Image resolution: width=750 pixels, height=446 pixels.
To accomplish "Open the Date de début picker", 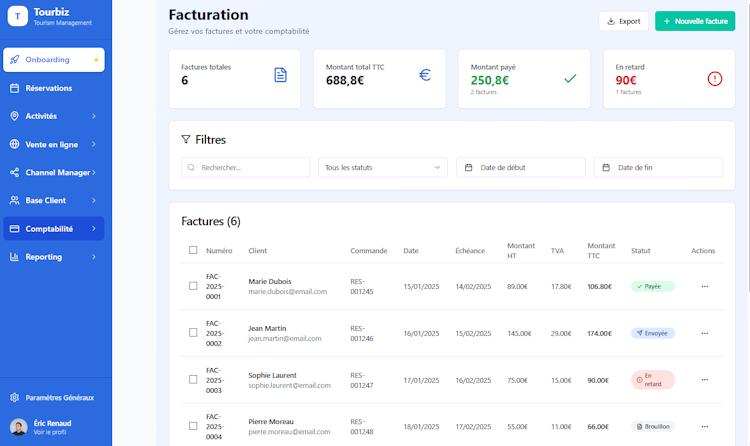I will [x=521, y=168].
